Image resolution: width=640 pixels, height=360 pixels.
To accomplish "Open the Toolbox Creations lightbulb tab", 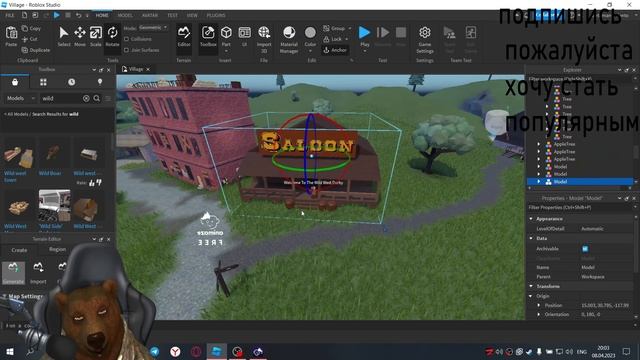I will click(100, 82).
